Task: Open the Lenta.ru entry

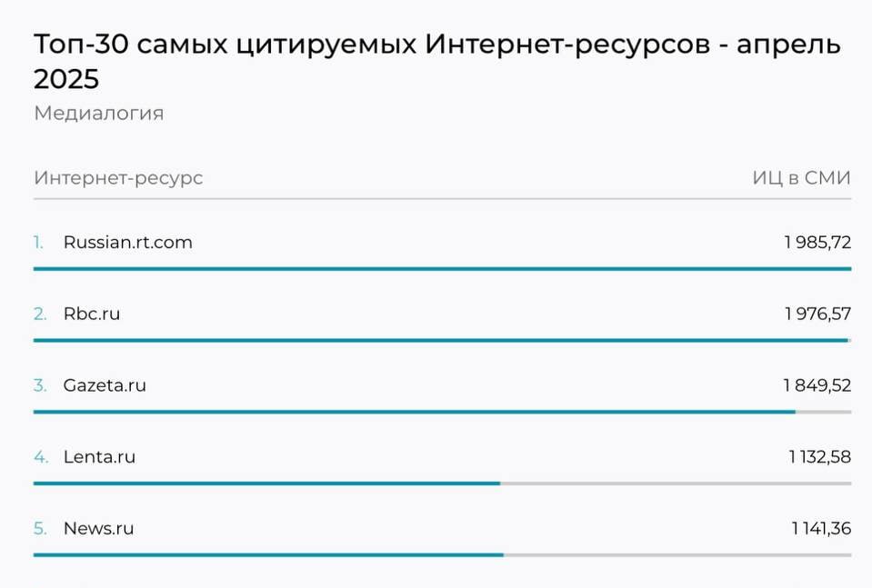Action: click(99, 457)
